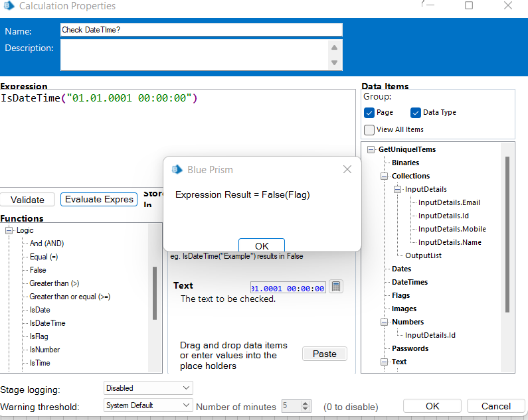
Task: Click the Name input field
Action: (x=201, y=30)
